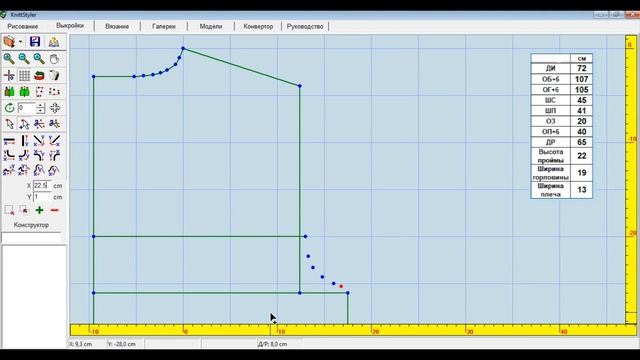Click the red-green tape measure icon

click(x=39, y=76)
